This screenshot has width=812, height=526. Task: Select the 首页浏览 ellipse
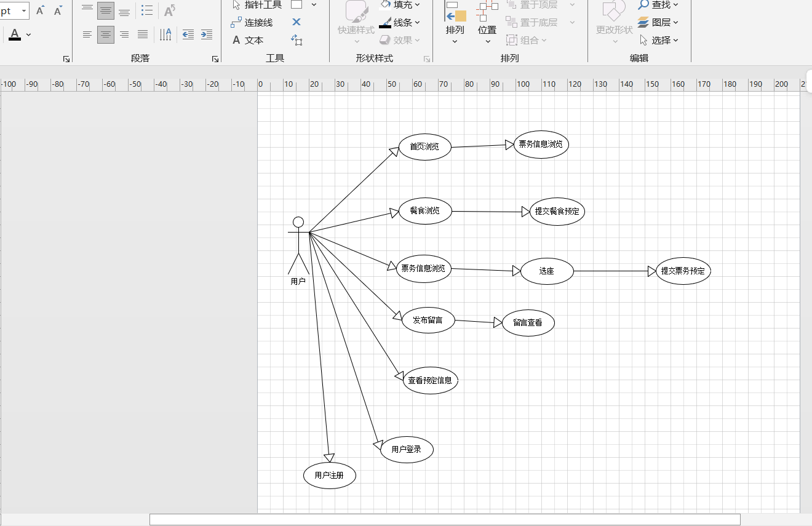[x=424, y=146]
